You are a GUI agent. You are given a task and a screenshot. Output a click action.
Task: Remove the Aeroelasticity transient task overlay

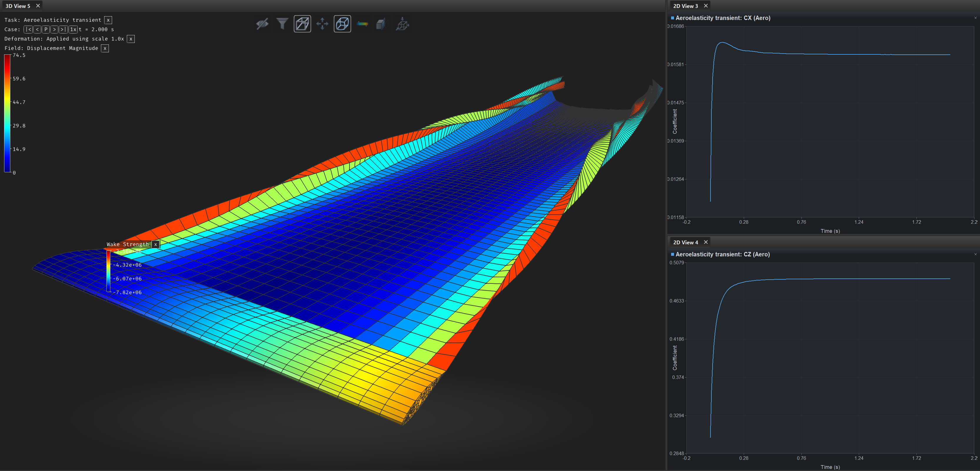(108, 20)
